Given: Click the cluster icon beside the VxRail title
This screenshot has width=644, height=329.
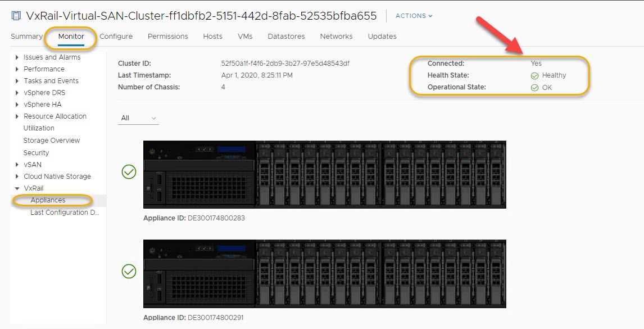Looking at the screenshot, I should [16, 16].
